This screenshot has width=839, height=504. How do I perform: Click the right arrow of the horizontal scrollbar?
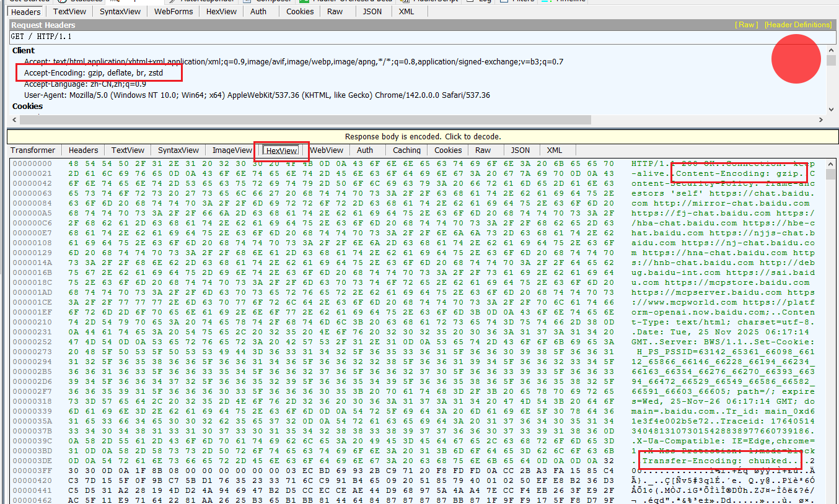pos(821,119)
